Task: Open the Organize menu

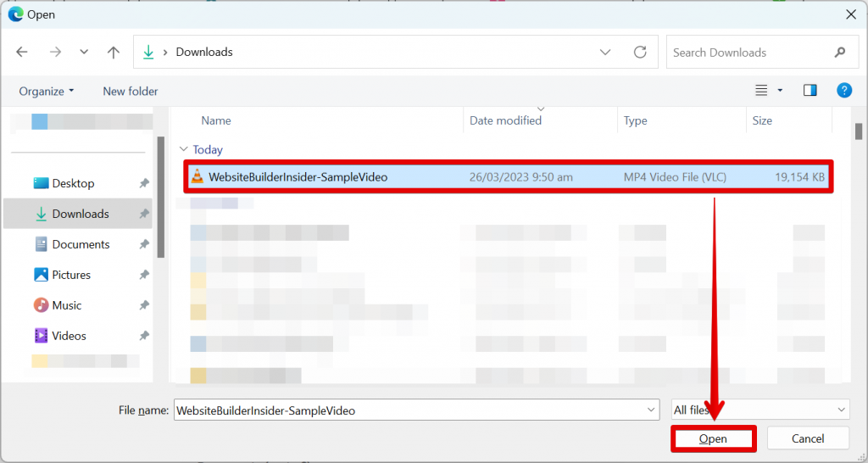Action: click(47, 92)
